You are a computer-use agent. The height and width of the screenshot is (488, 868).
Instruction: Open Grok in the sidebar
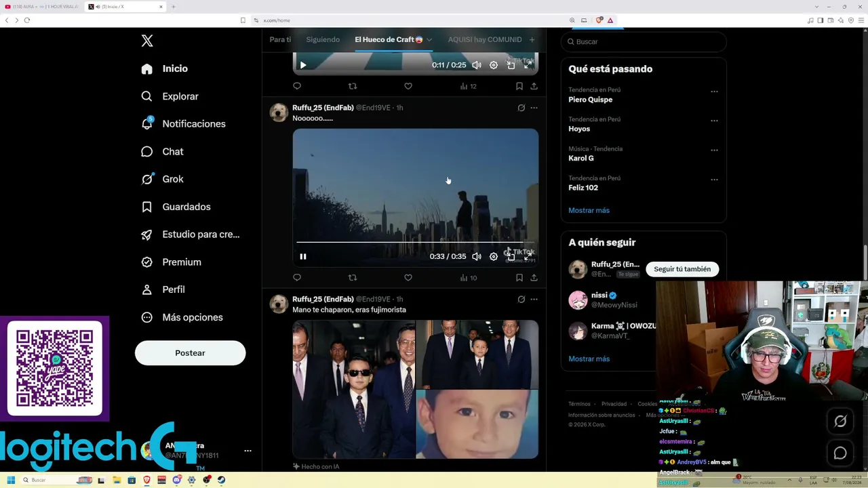(163, 179)
